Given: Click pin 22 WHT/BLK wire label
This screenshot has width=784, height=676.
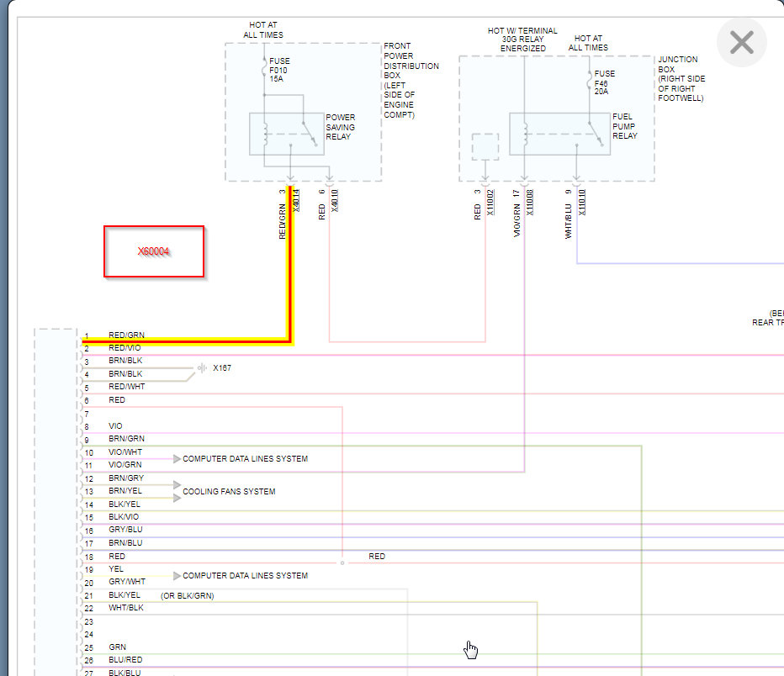Looking at the screenshot, I should [126, 608].
